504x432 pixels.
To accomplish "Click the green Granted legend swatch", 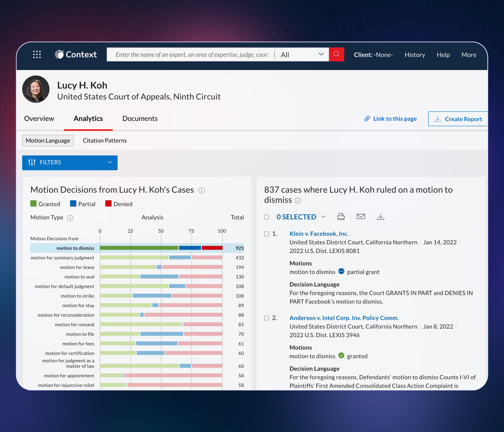I will coord(33,204).
